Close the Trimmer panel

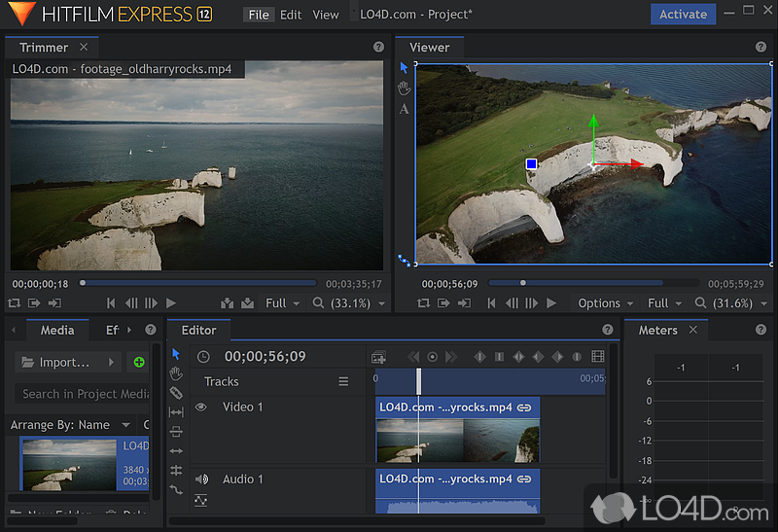[84, 47]
